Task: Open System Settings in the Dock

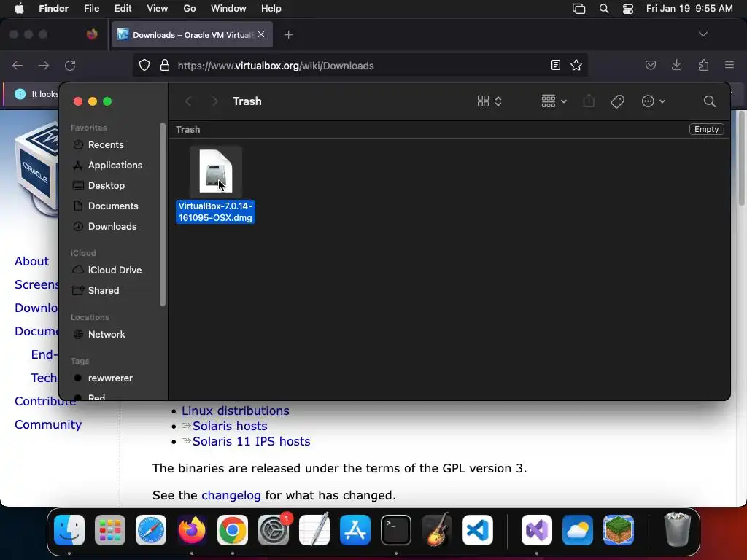Action: click(x=274, y=530)
